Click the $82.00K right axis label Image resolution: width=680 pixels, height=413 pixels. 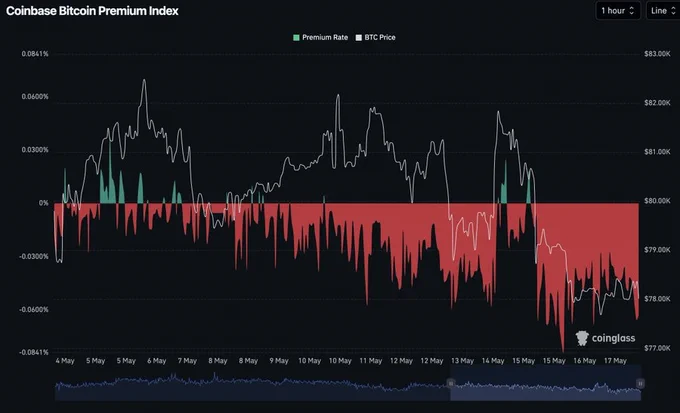click(x=657, y=103)
